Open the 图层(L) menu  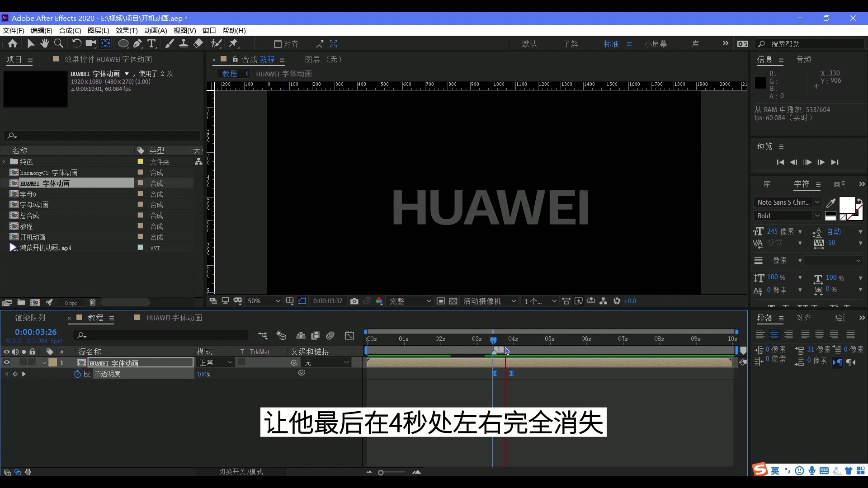pos(98,30)
